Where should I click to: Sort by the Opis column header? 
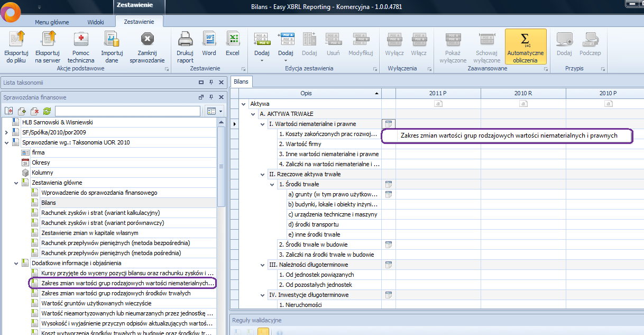pos(306,93)
